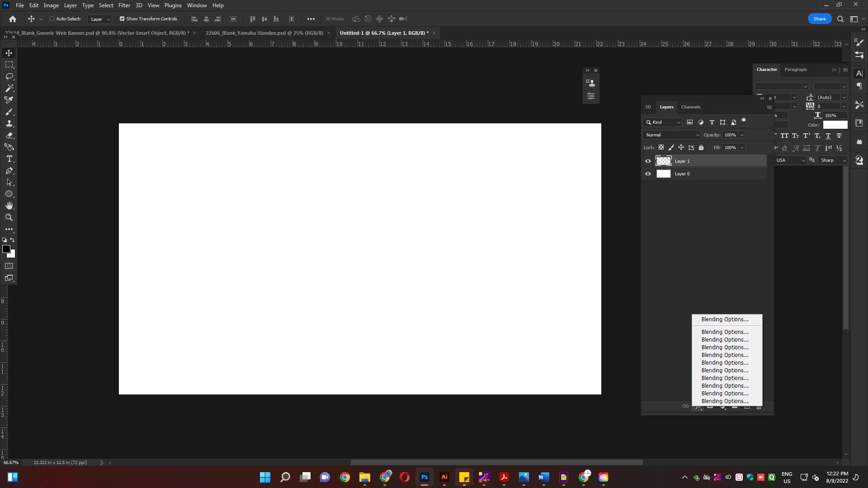Click the Share button
This screenshot has width=868, height=488.
click(x=819, y=19)
